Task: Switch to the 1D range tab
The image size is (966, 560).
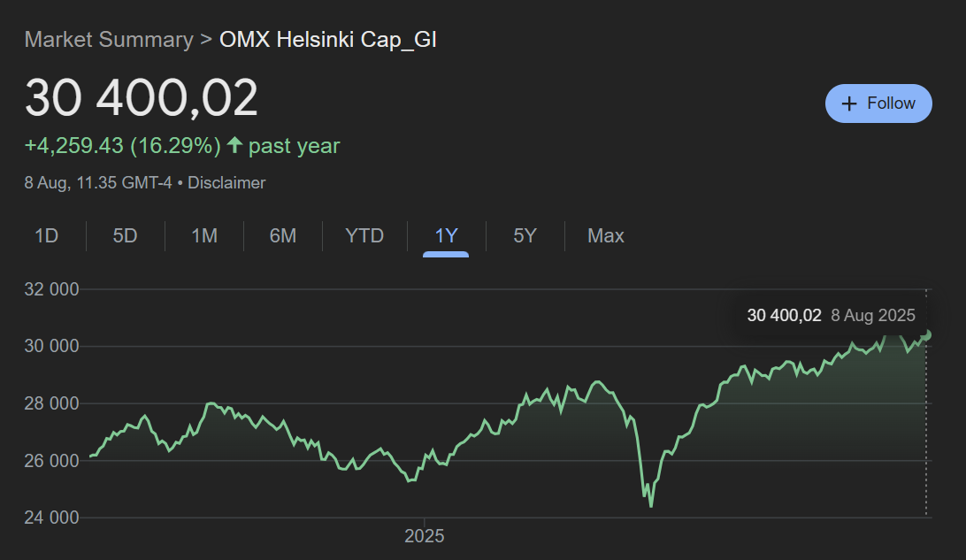Action: (x=46, y=236)
